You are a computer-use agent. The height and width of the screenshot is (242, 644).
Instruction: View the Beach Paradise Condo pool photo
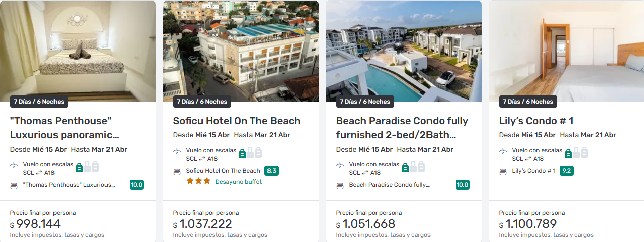click(x=404, y=48)
